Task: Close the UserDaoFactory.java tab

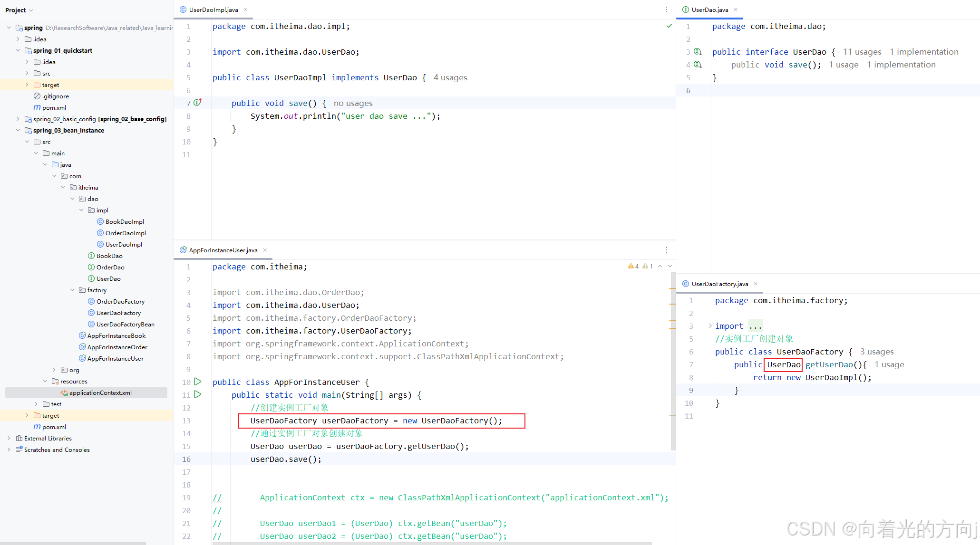Action: (x=756, y=284)
